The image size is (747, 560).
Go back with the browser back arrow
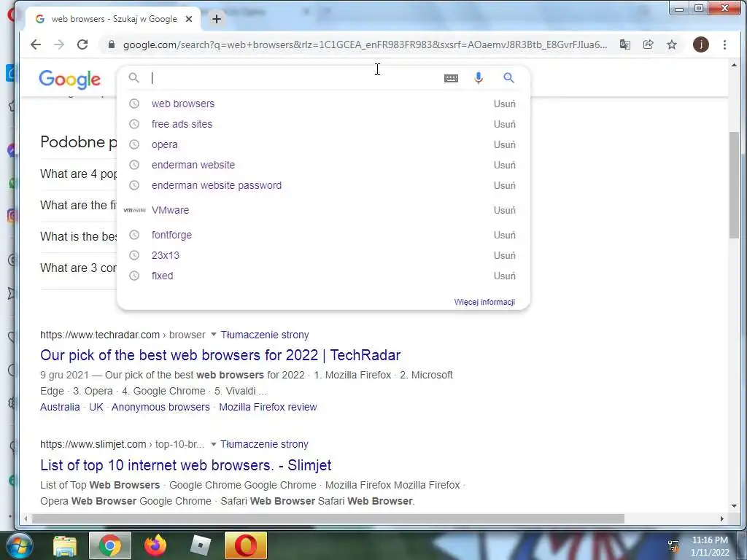pyautogui.click(x=36, y=44)
